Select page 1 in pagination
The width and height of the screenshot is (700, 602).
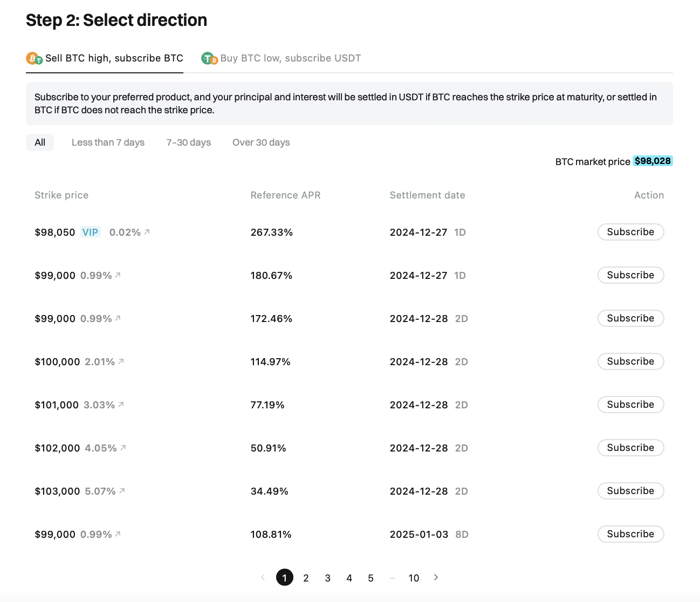tap(285, 577)
